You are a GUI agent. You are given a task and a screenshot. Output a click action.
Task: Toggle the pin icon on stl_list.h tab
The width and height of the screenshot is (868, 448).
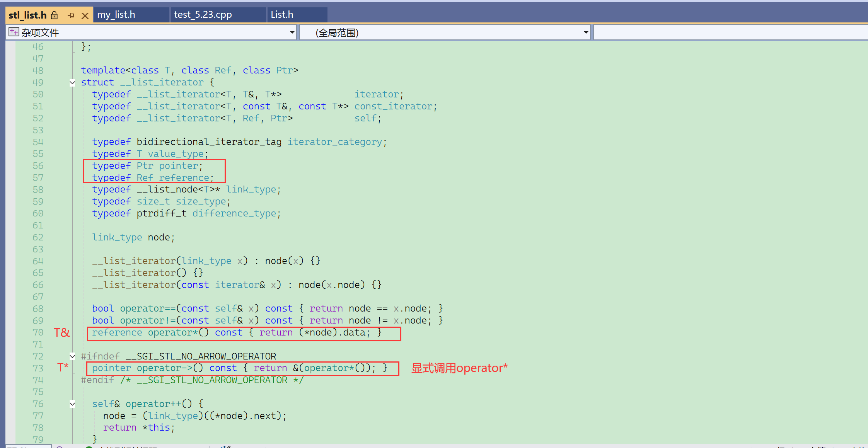[x=71, y=15]
